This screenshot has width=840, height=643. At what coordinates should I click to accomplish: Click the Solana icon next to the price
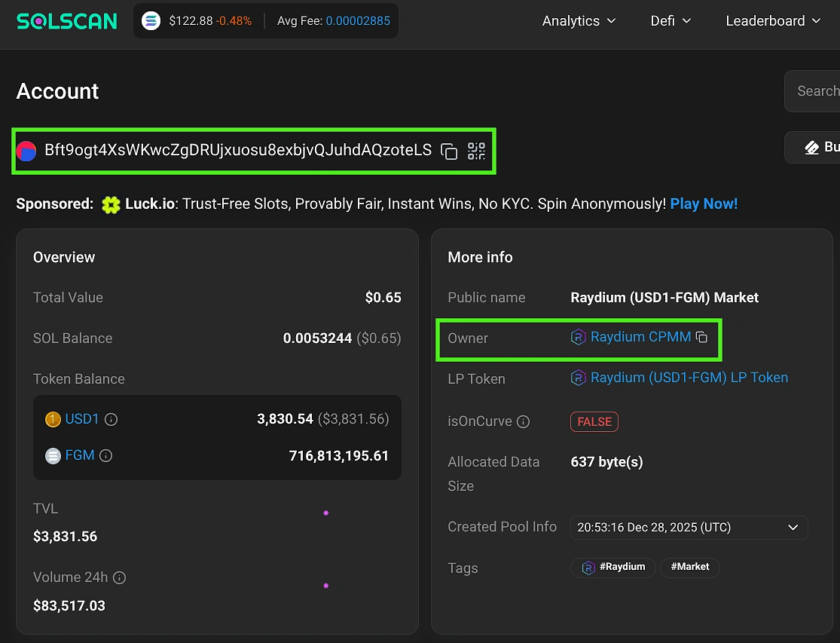[x=151, y=20]
